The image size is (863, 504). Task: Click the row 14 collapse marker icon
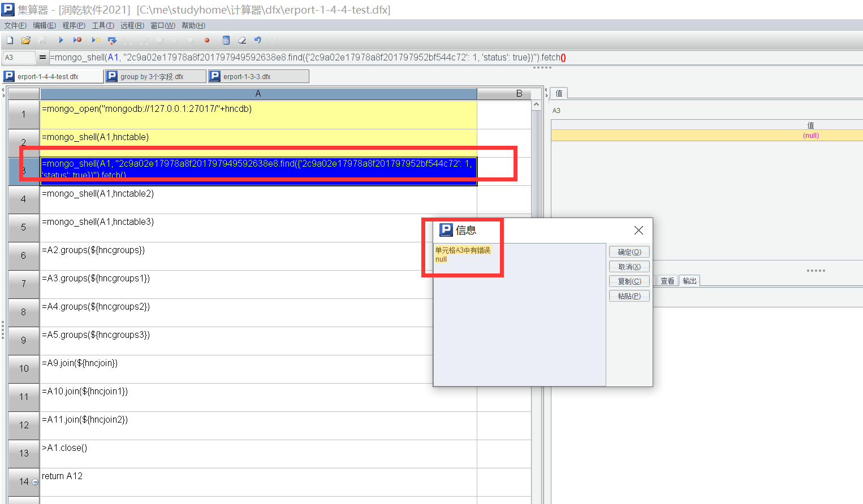pyautogui.click(x=35, y=482)
